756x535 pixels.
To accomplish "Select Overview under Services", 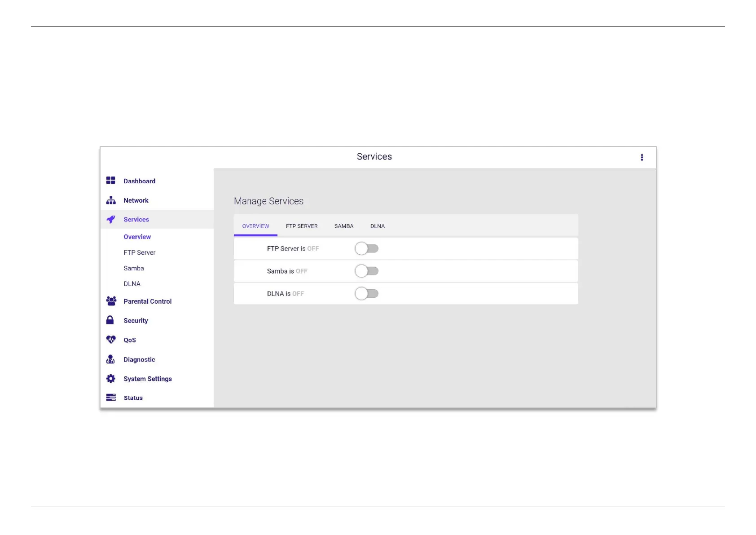I will click(x=137, y=237).
